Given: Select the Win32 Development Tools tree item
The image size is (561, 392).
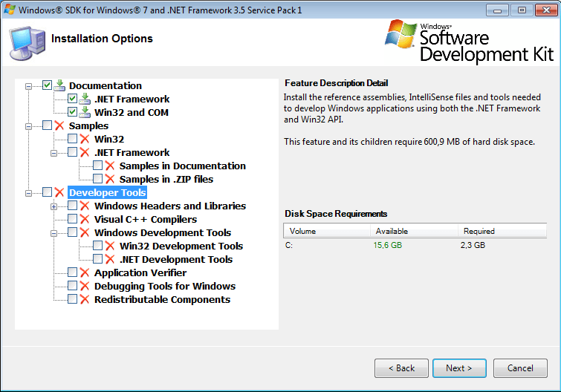Looking at the screenshot, I should point(181,246).
